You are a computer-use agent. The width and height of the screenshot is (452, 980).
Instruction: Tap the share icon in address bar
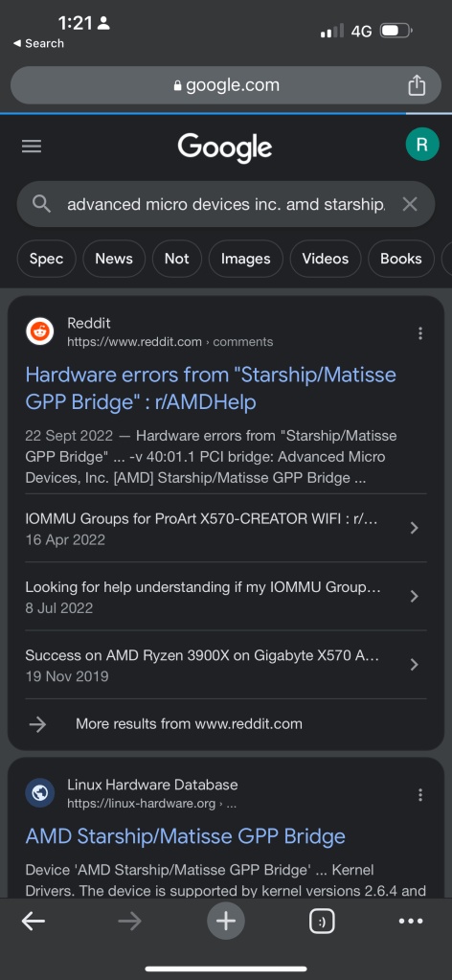[417, 85]
